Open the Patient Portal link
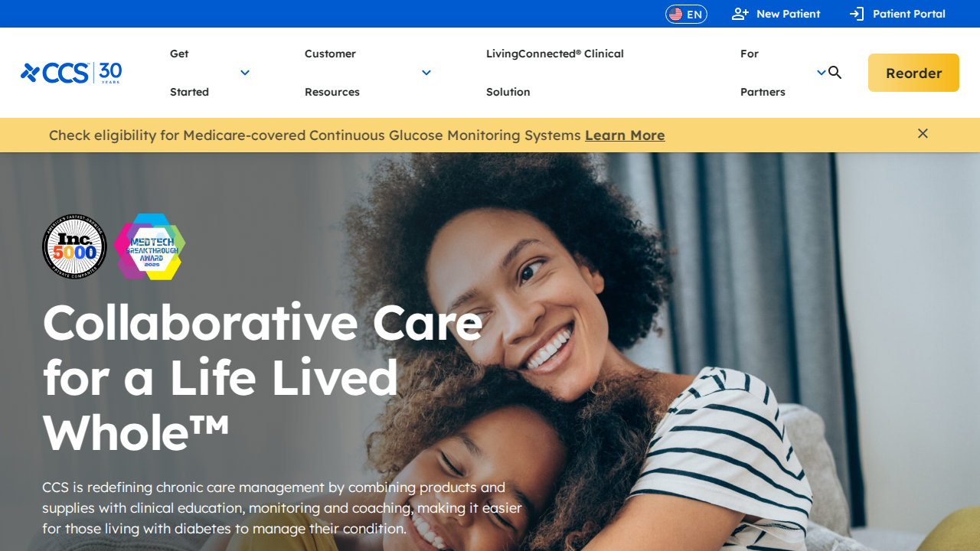This screenshot has height=551, width=980. (x=897, y=14)
